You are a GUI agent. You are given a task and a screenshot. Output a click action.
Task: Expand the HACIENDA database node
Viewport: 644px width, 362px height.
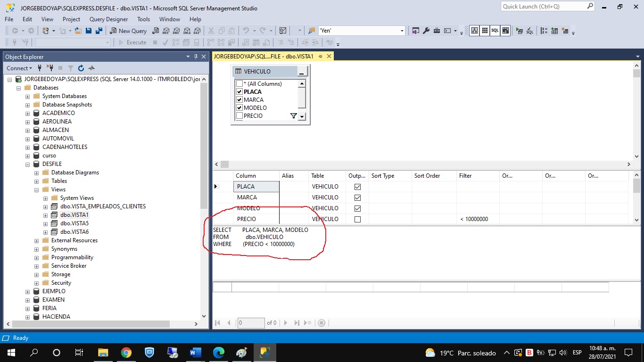click(27, 317)
